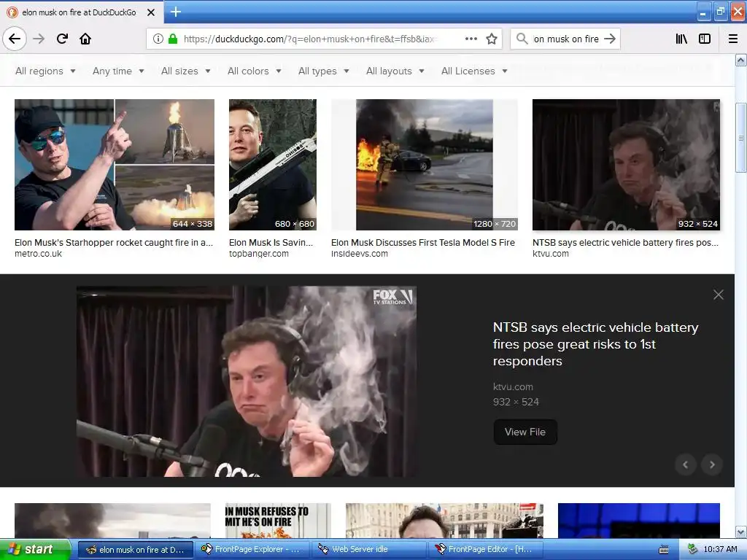The image size is (747, 560).
Task: Select the 'MUSK REFUSES' meme thumbnail
Action: (x=278, y=521)
